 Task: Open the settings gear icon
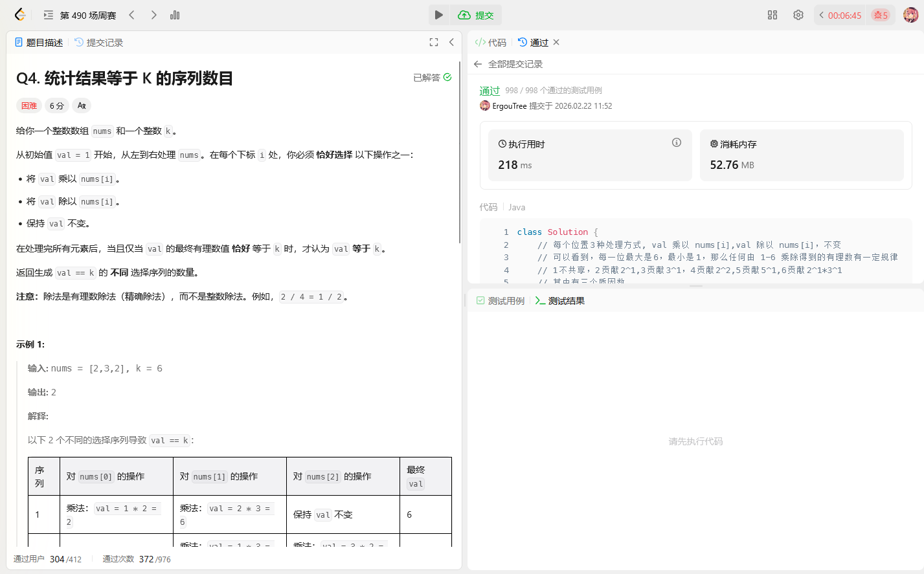click(x=798, y=15)
